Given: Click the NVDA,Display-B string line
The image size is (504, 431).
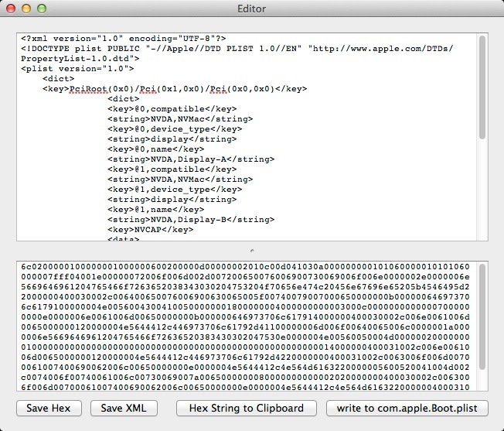Looking at the screenshot, I should click(x=191, y=219).
